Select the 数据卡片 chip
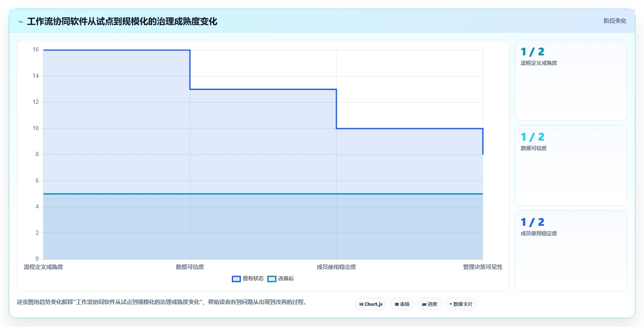644x327 pixels. tap(461, 304)
